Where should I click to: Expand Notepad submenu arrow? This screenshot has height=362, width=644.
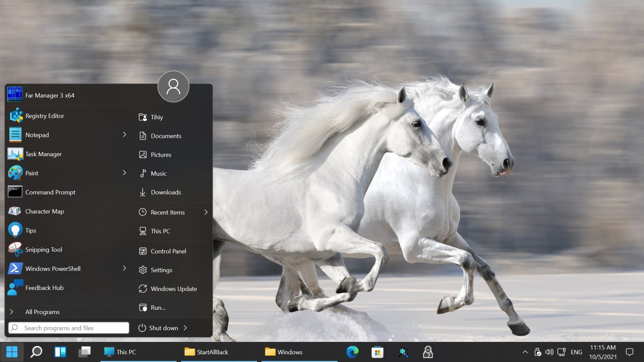point(124,135)
